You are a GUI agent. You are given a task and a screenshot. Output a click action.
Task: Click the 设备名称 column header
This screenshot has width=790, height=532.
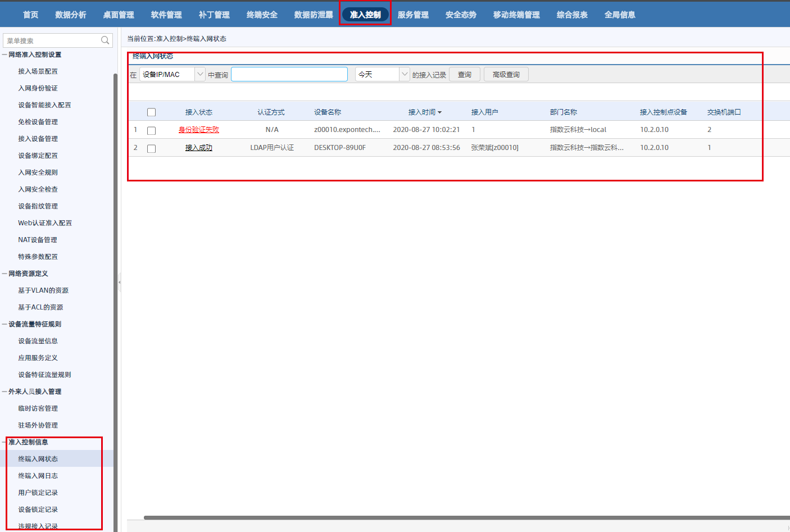pyautogui.click(x=328, y=112)
